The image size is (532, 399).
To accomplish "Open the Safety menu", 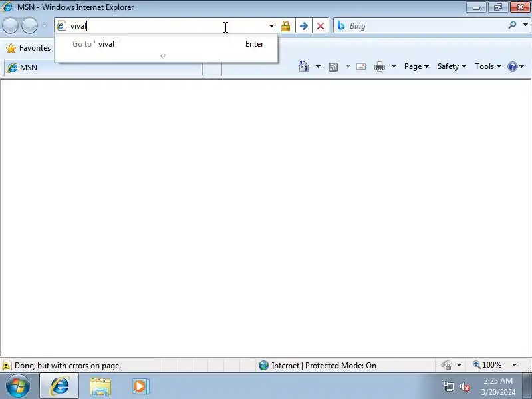I will coord(452,66).
